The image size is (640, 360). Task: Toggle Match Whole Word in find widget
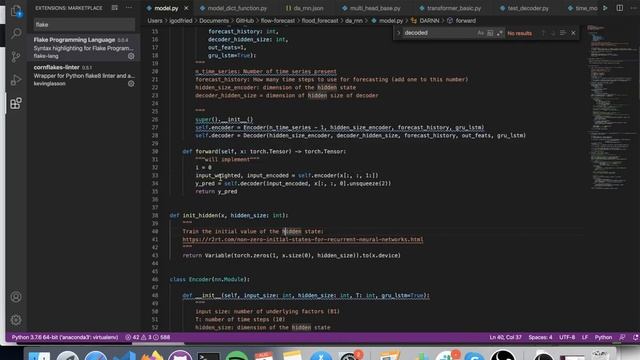pyautogui.click(x=490, y=33)
